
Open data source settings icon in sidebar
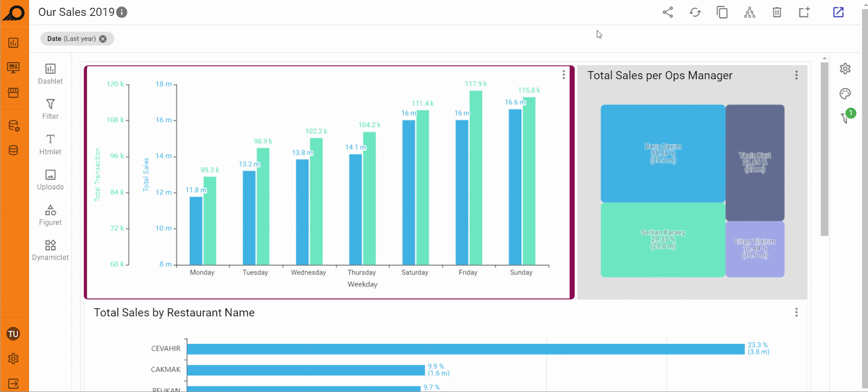14,126
